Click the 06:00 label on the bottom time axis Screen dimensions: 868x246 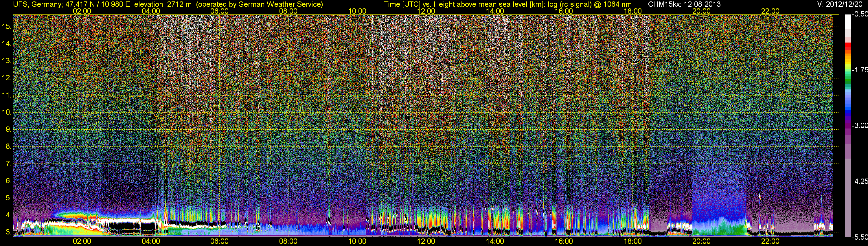(x=219, y=241)
